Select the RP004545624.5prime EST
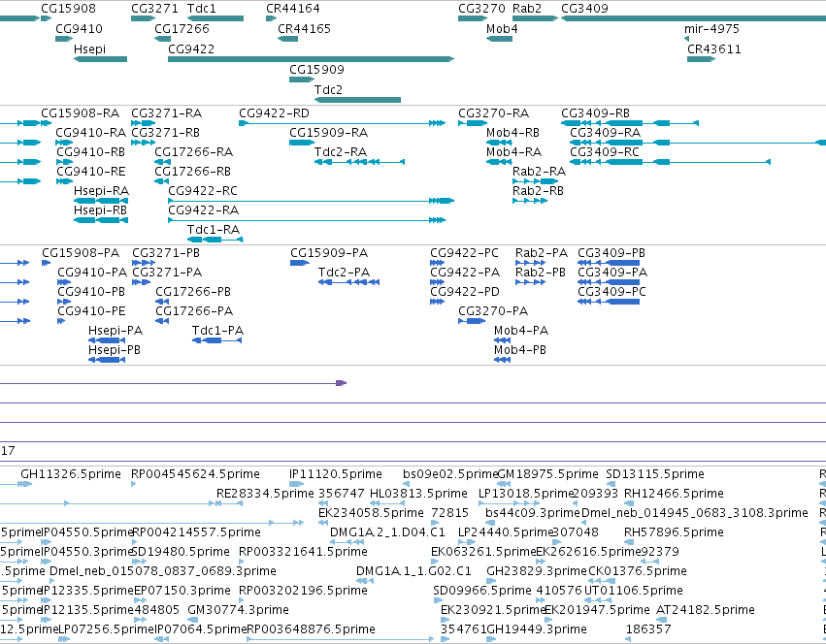The image size is (826, 644). pyautogui.click(x=133, y=484)
